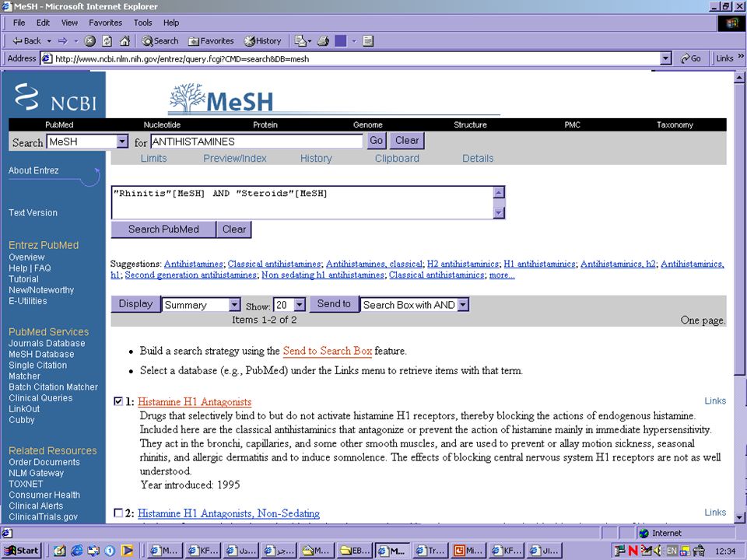Click Clear button beside Search PubMed
The width and height of the screenshot is (747, 560).
coord(234,229)
